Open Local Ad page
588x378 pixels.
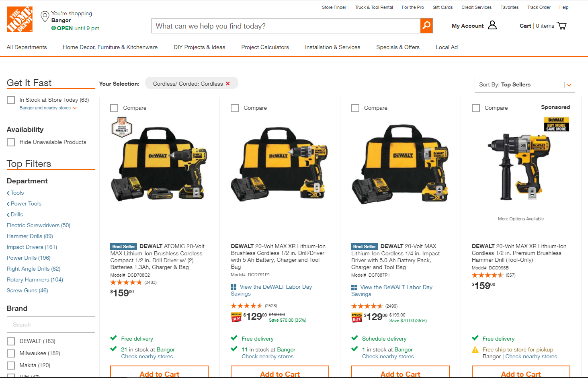coord(447,47)
